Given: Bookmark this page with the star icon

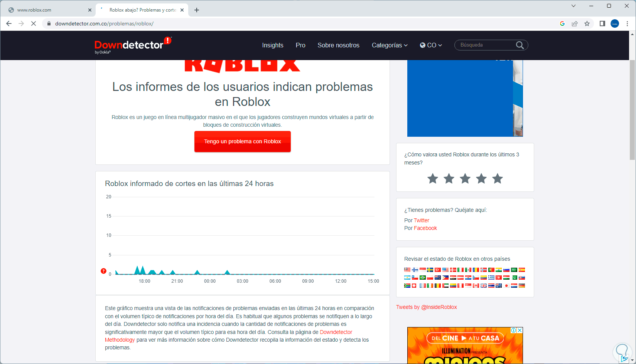Looking at the screenshot, I should (587, 23).
